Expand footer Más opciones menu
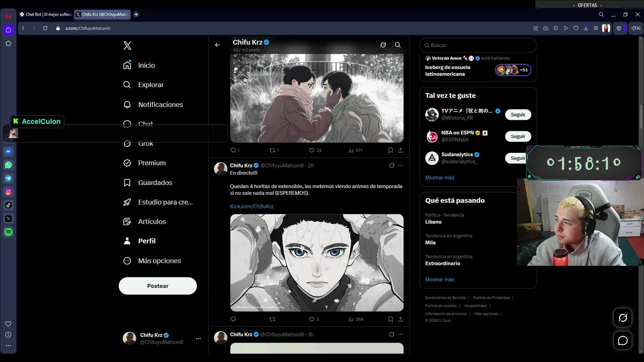Viewport: 644px width, 362px height. pos(488,314)
